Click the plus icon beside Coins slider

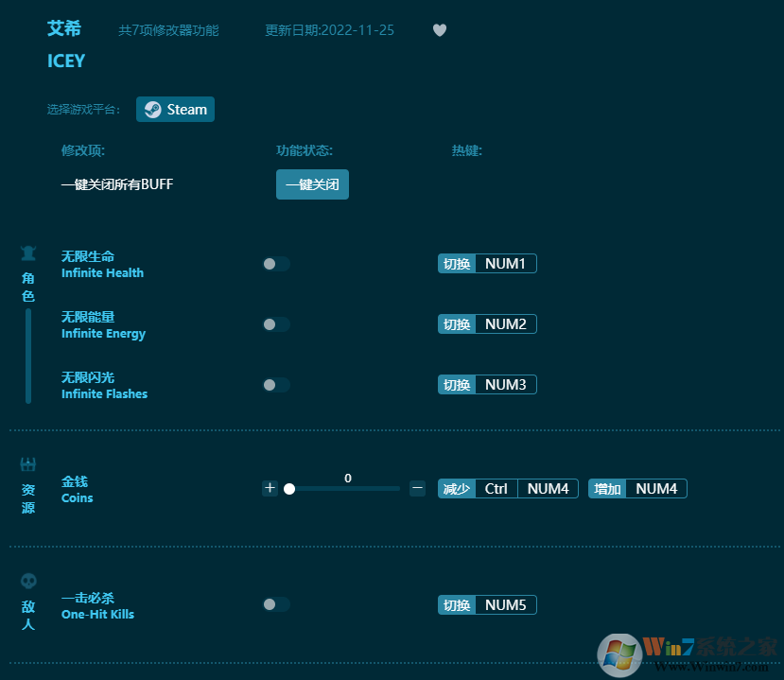pyautogui.click(x=270, y=488)
